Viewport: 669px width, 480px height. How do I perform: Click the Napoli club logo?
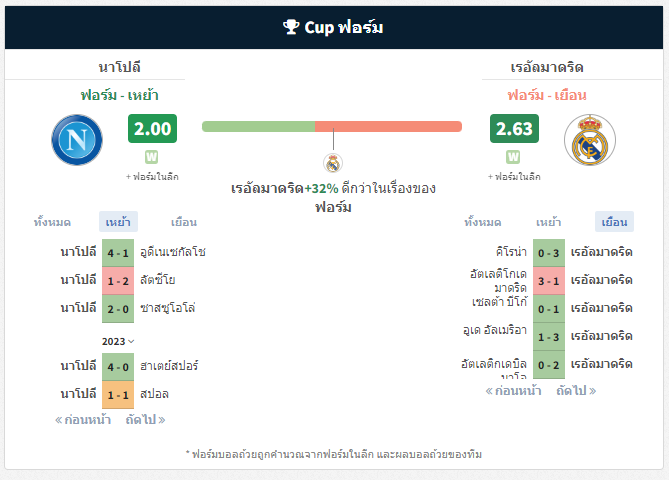click(77, 140)
